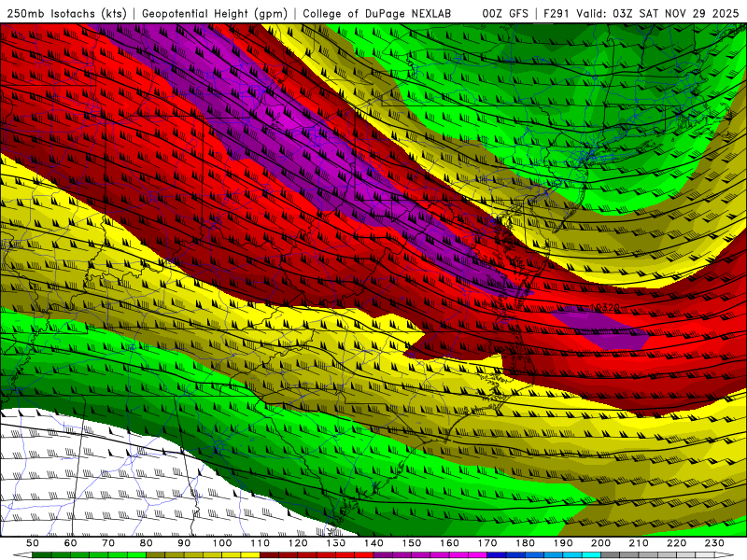Screen dimensions: 747x560
Task: Click the "10320" height contour label
Action: coord(604,308)
